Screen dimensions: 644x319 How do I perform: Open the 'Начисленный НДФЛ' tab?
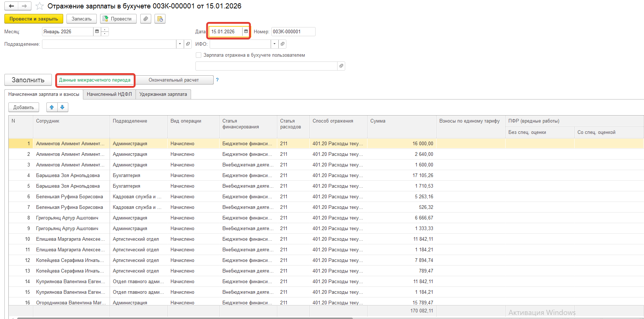pyautogui.click(x=109, y=94)
